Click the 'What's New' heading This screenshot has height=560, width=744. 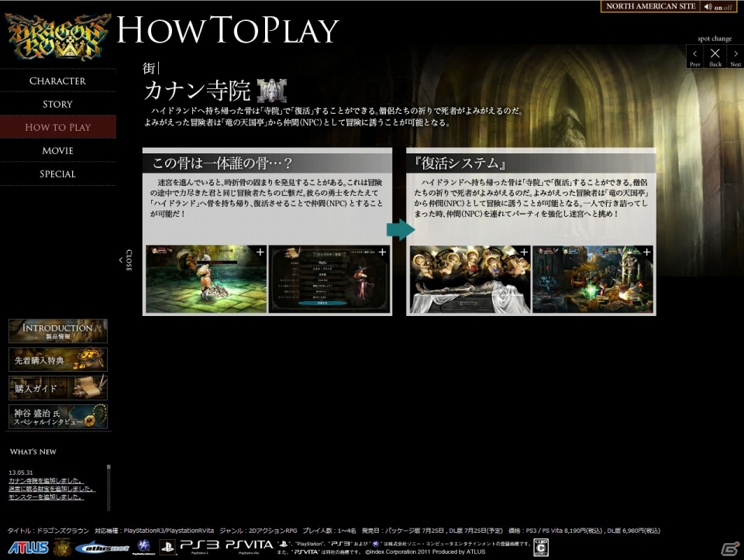(x=33, y=452)
